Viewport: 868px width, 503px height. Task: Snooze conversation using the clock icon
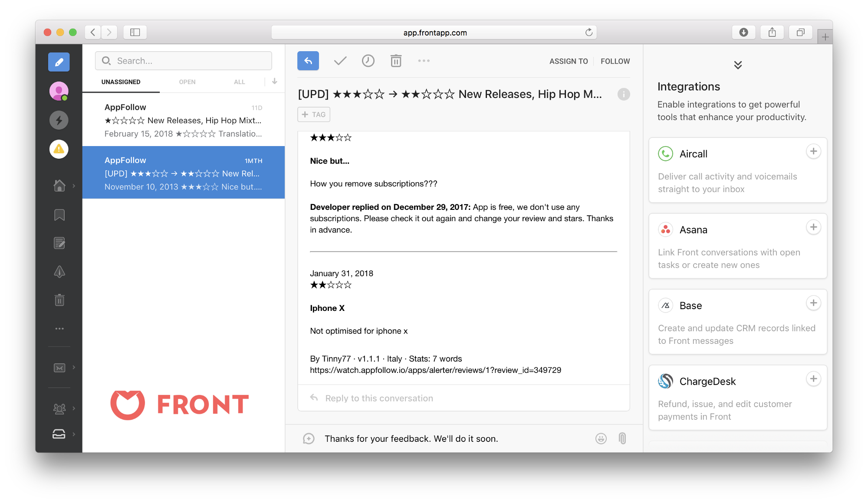(368, 61)
